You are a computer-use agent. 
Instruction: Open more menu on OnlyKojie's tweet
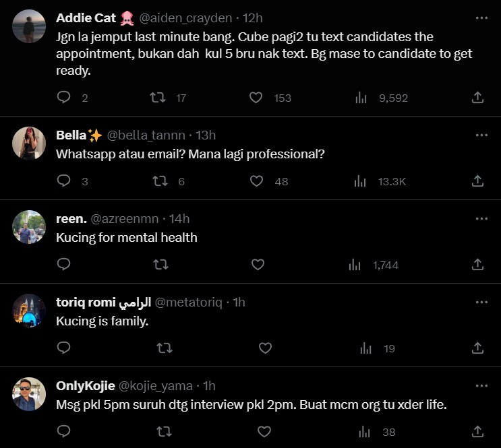[481, 386]
